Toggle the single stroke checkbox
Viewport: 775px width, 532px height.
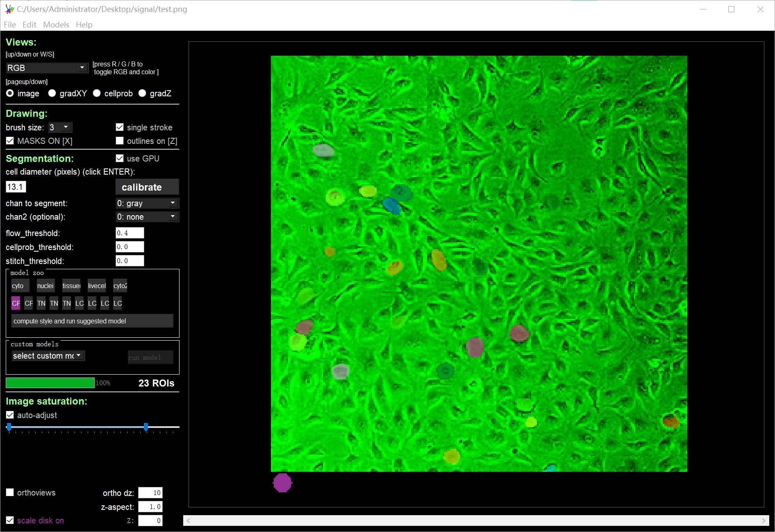pos(120,127)
